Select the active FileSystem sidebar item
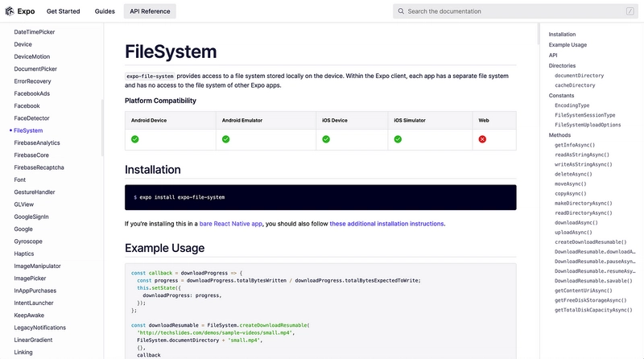This screenshot has width=644, height=359. [28, 130]
